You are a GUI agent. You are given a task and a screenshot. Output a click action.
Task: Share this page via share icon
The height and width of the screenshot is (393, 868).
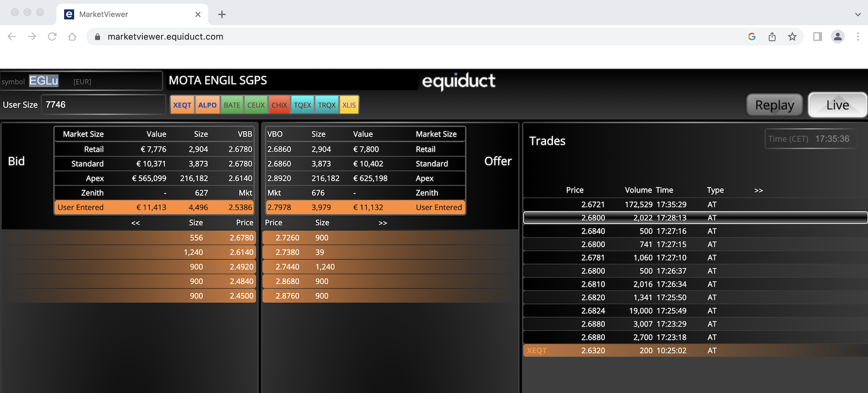(772, 36)
